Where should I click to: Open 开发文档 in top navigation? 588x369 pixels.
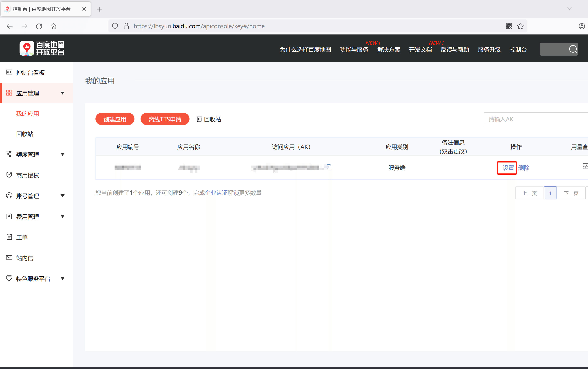(x=420, y=50)
